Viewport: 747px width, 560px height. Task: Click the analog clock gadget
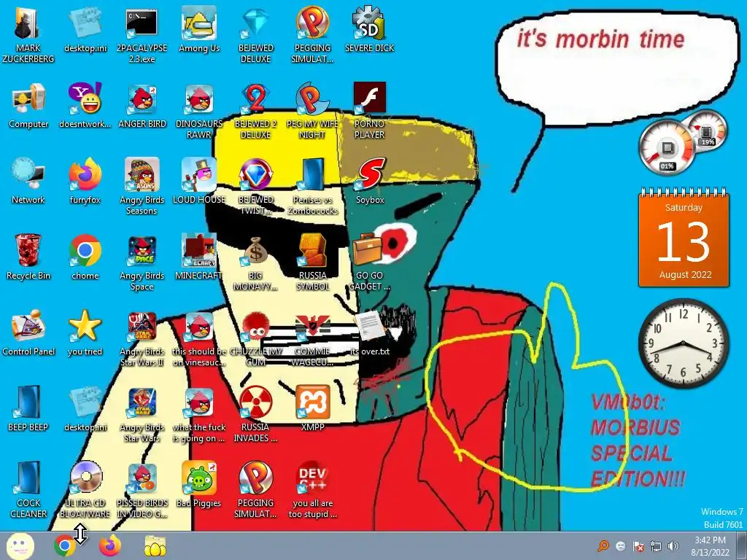683,343
